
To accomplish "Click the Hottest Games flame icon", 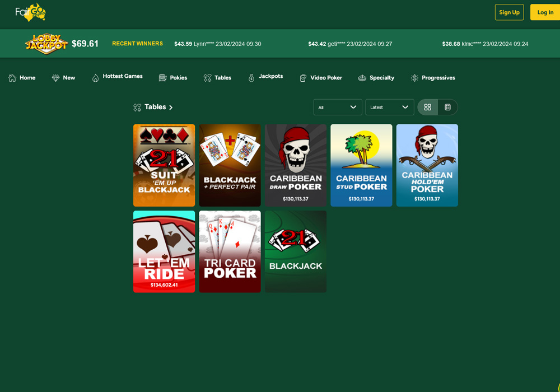I will coord(95,78).
